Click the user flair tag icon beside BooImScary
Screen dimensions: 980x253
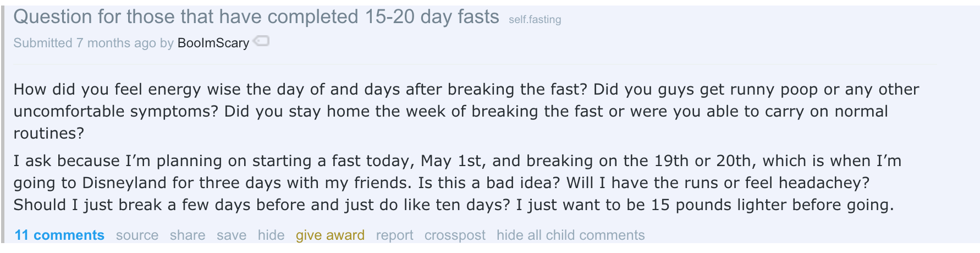[261, 41]
